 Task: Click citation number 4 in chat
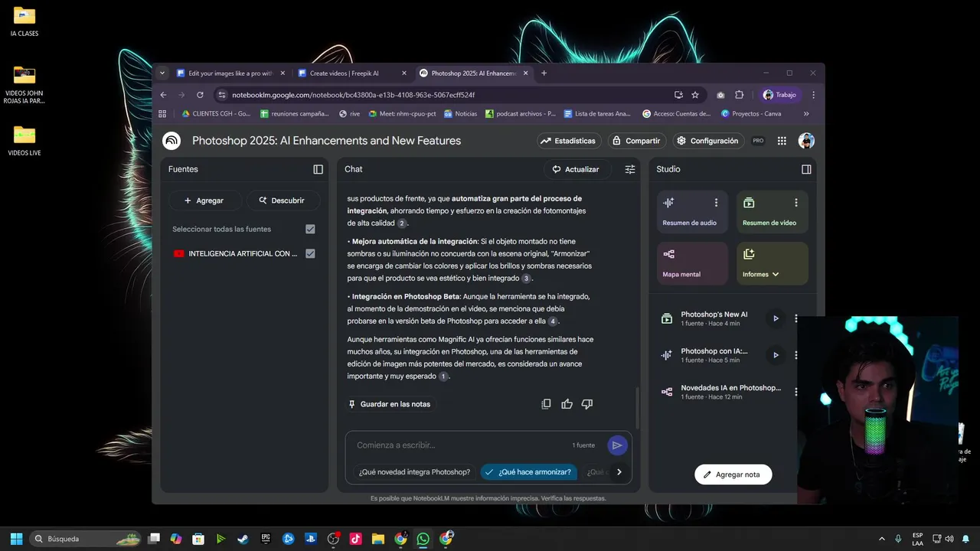click(x=553, y=321)
